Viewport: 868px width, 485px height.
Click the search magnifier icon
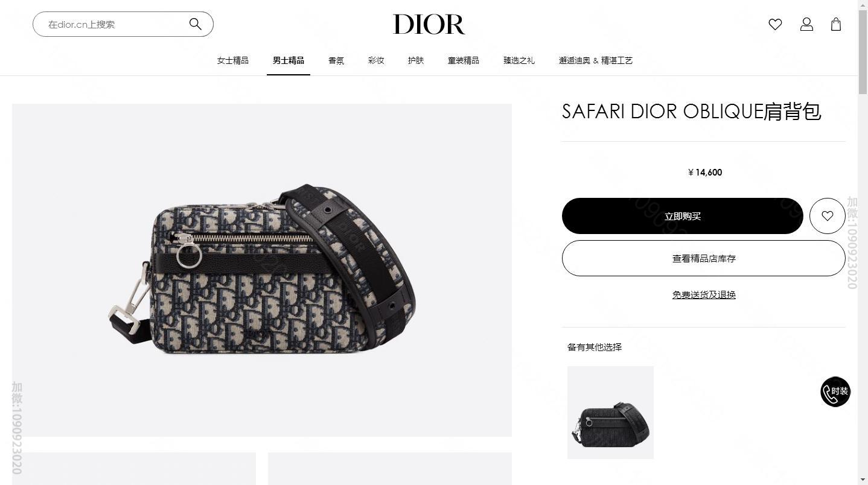tap(195, 24)
